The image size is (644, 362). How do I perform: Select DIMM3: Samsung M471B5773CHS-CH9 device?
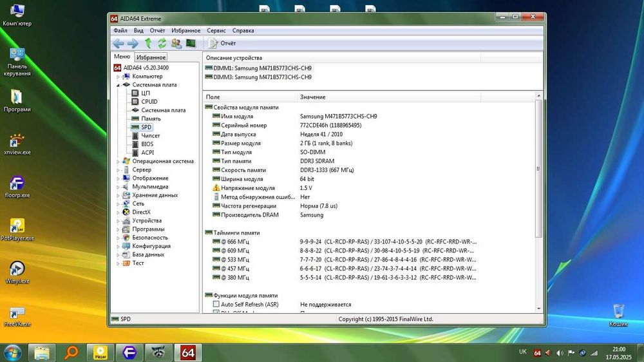coord(258,77)
